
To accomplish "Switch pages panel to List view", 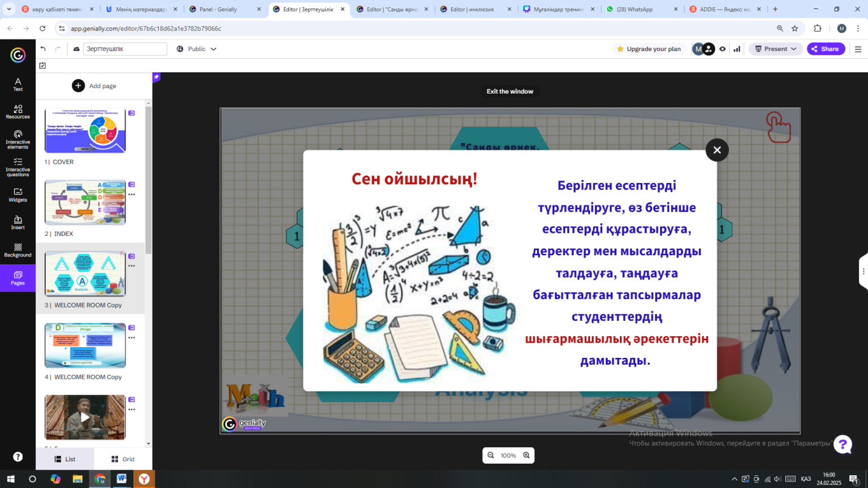I will [64, 459].
